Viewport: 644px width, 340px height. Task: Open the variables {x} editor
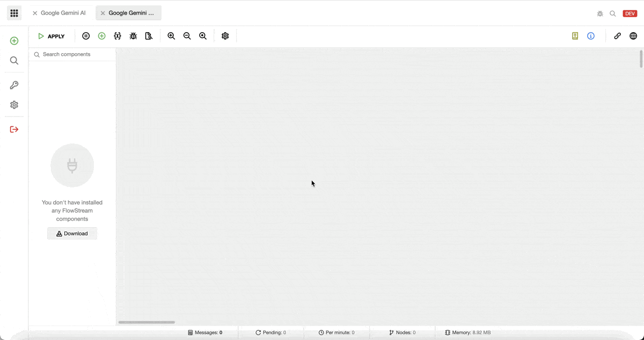[x=118, y=36]
